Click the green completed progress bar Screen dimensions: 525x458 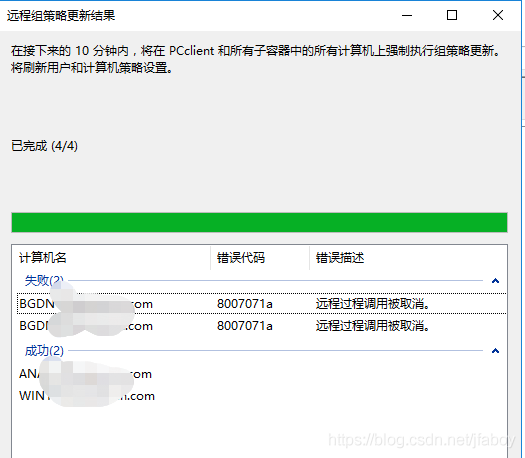pos(259,222)
